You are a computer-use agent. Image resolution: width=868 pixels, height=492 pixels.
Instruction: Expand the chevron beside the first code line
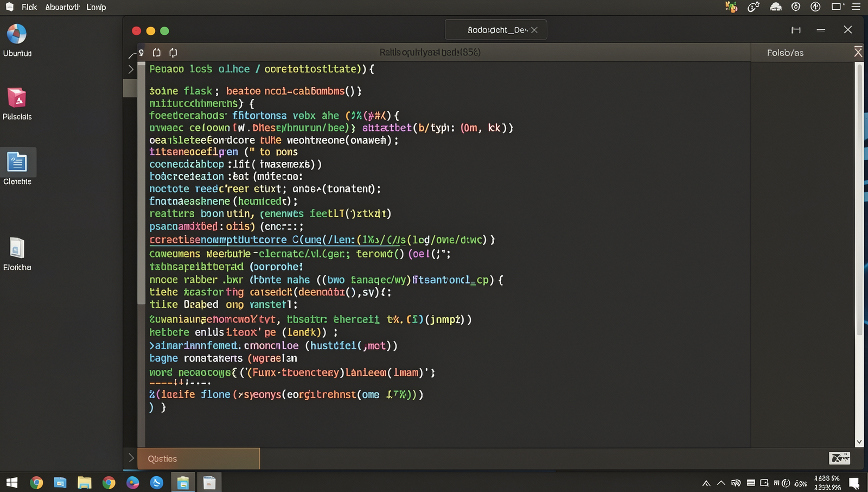(x=131, y=69)
